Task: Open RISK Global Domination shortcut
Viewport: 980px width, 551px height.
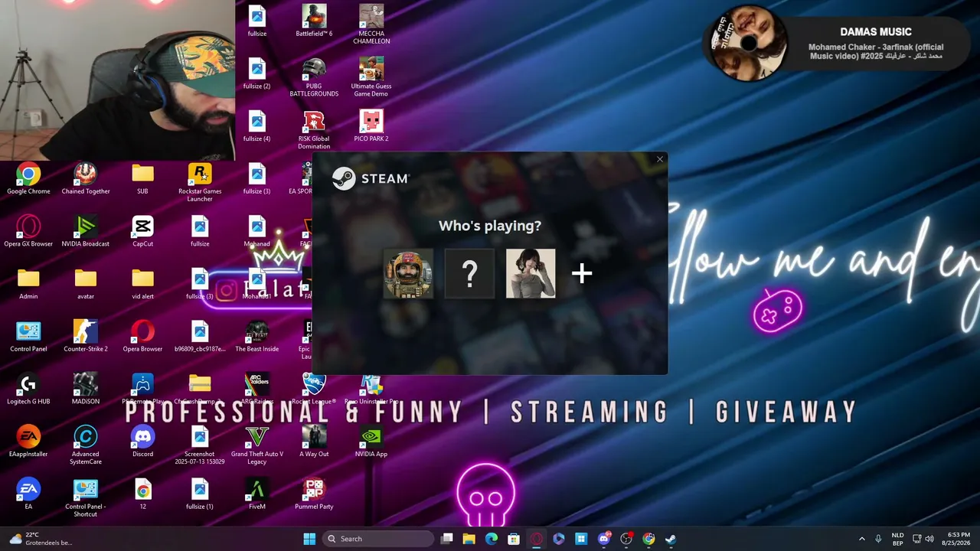Action: [x=314, y=129]
